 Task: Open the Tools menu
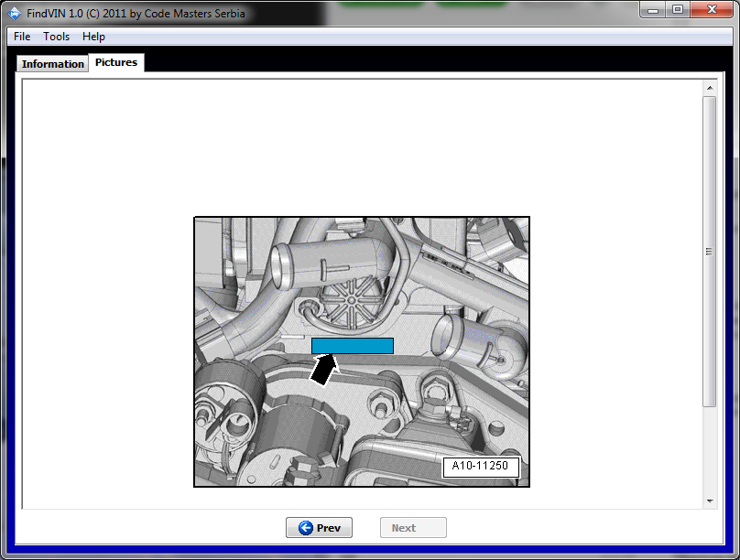pos(56,37)
